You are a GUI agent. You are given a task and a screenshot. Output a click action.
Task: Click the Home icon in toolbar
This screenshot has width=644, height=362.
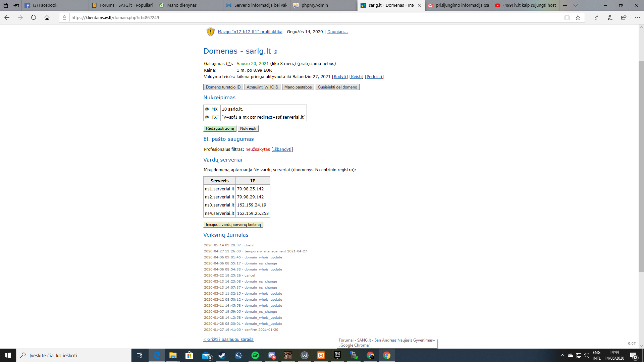[x=47, y=18]
